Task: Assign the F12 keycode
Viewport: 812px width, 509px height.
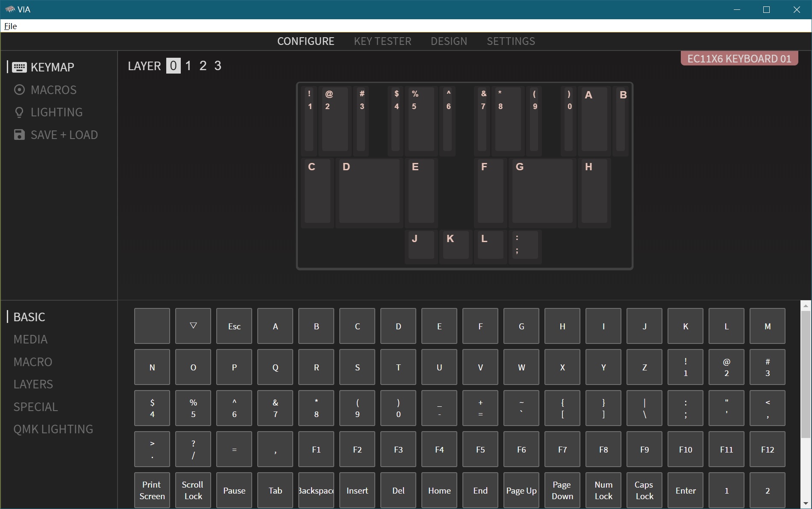Action: 768,449
